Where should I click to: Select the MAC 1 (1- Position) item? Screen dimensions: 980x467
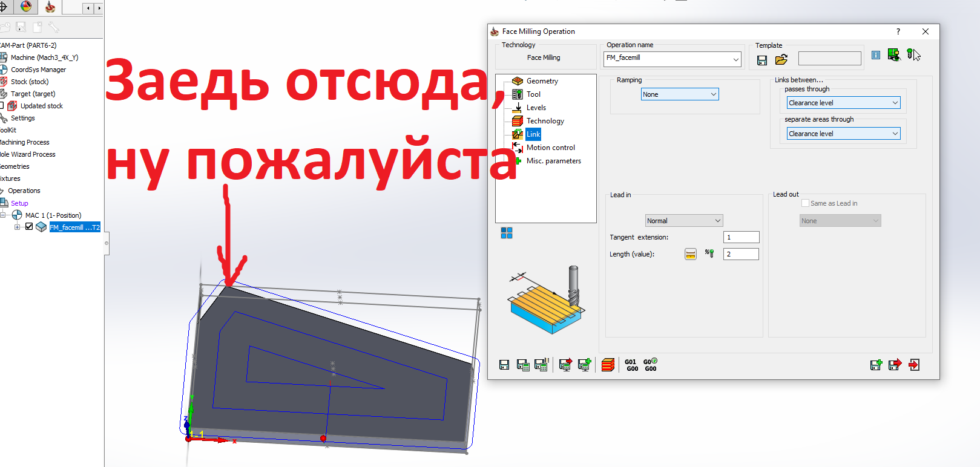click(x=53, y=215)
